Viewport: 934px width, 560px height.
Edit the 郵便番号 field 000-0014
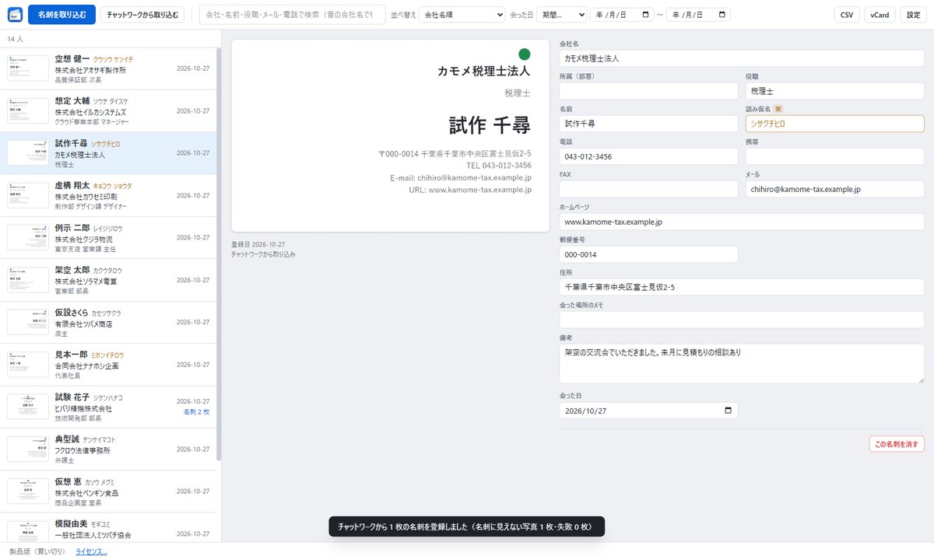coord(648,254)
